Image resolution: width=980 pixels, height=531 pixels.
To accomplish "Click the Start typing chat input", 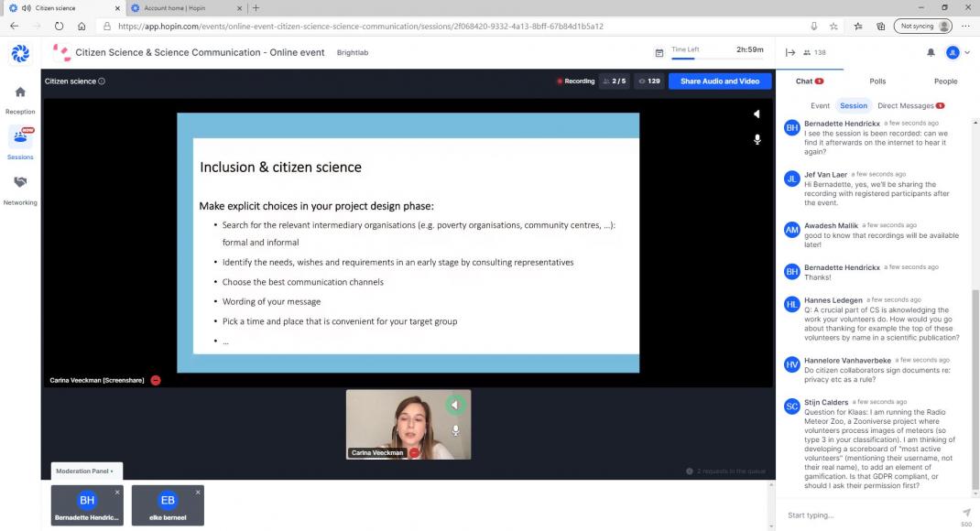I will coord(869,515).
